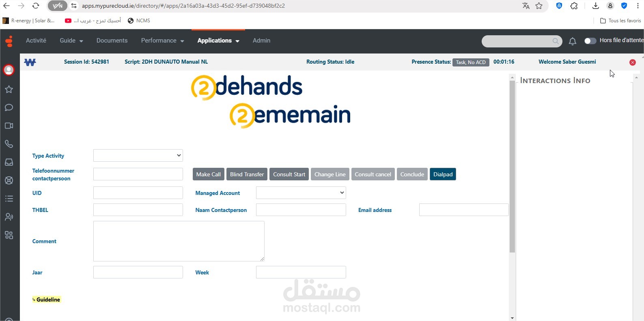The height and width of the screenshot is (321, 644).
Task: Open the Admin tab
Action: point(261,41)
